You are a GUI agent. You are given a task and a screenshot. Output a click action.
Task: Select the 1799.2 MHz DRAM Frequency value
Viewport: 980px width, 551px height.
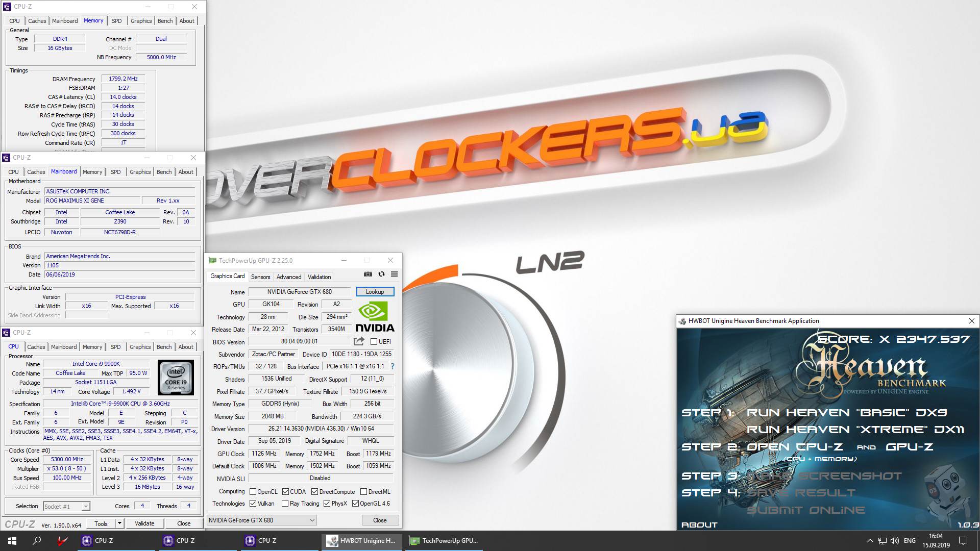click(123, 79)
